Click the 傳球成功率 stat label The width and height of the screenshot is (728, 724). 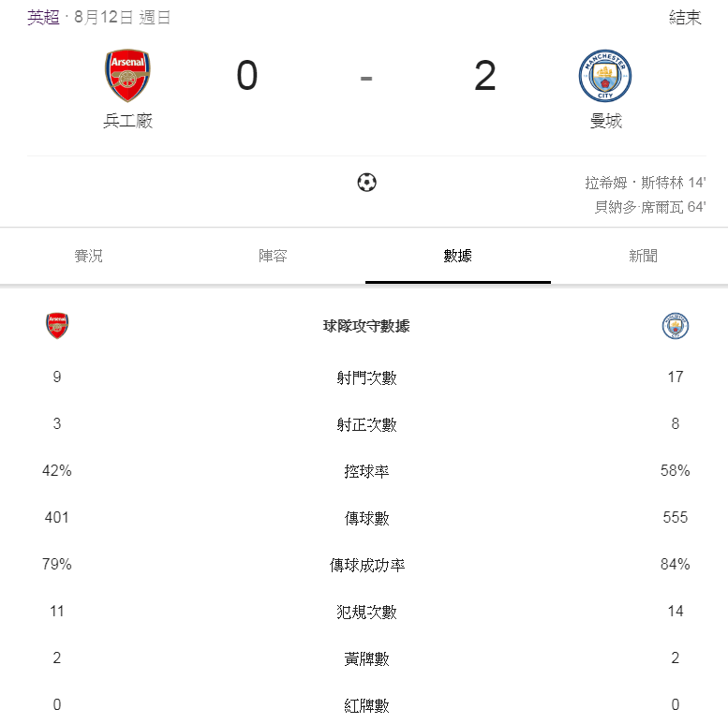coord(366,566)
